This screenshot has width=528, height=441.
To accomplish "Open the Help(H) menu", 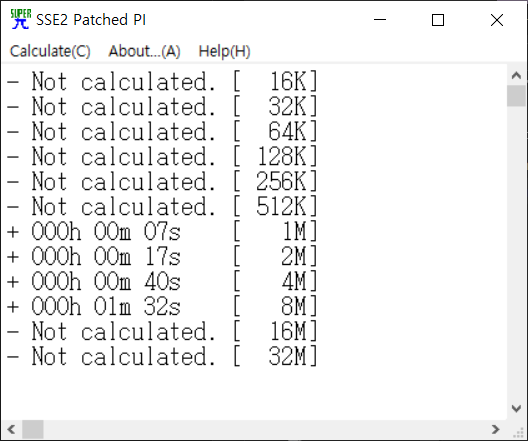I will [x=224, y=51].
